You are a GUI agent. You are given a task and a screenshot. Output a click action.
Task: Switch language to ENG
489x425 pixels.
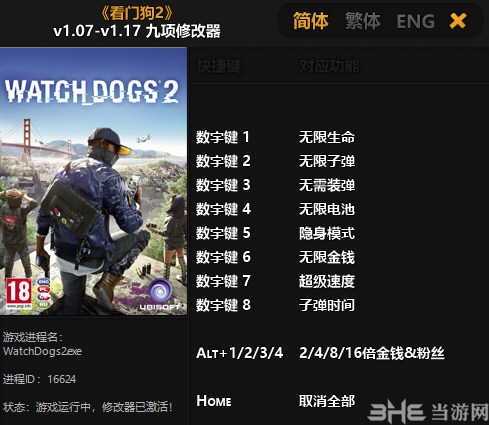pyautogui.click(x=415, y=21)
